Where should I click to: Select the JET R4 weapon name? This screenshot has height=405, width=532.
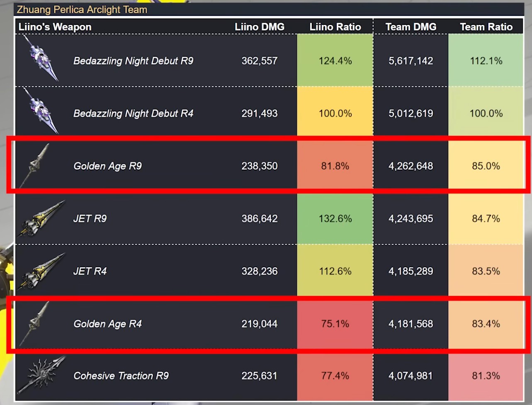tap(90, 271)
